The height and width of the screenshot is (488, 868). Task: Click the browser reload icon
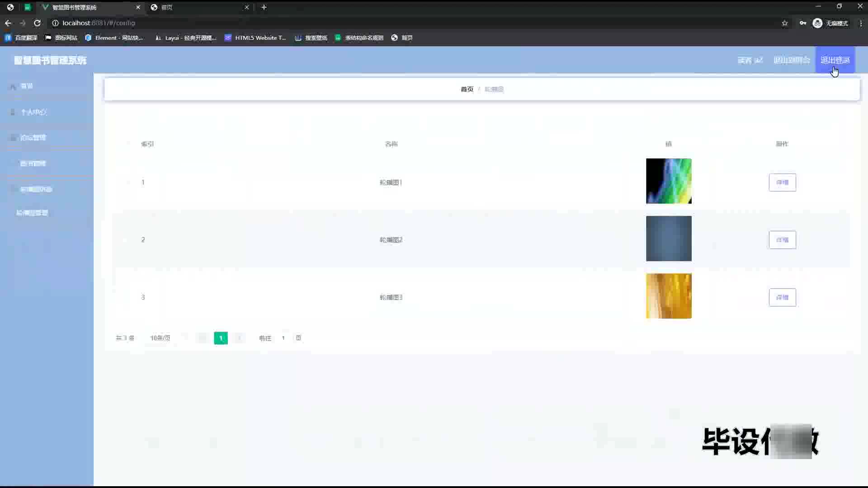38,23
